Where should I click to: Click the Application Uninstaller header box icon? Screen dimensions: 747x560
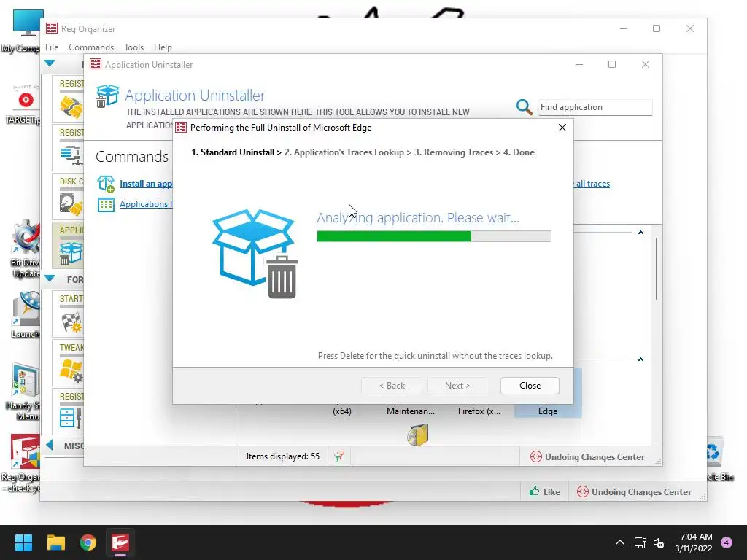click(x=107, y=96)
